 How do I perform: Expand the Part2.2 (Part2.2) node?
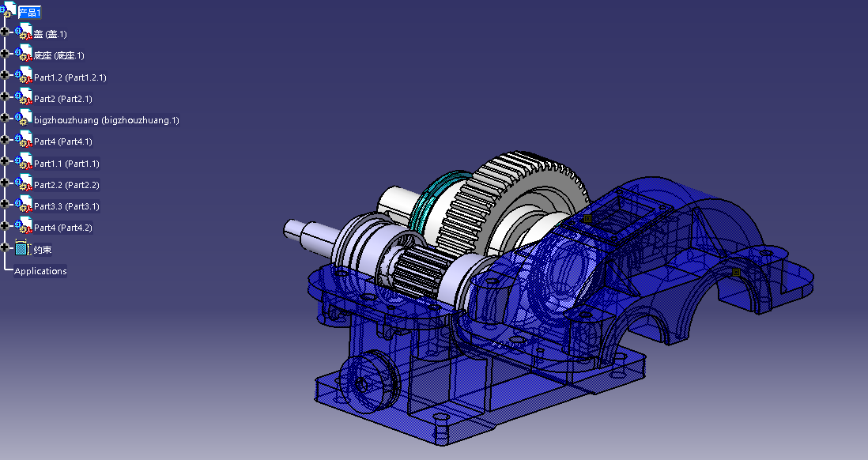click(5, 183)
